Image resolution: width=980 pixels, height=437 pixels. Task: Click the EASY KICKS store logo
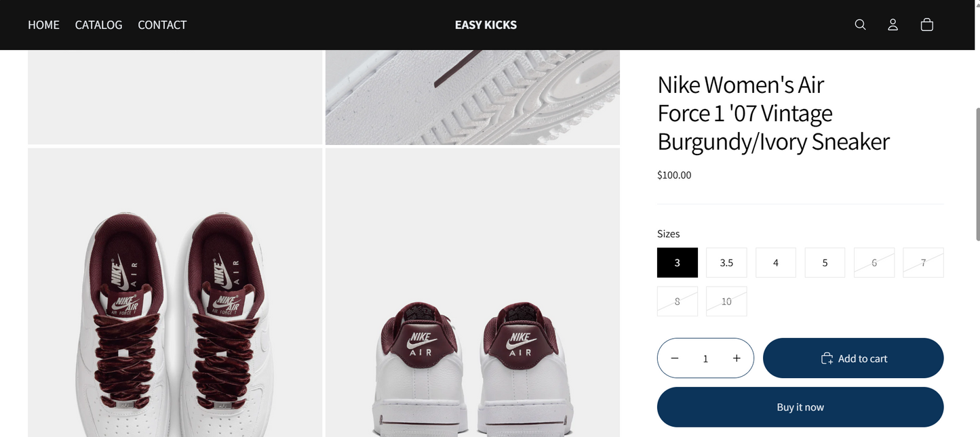pos(486,25)
